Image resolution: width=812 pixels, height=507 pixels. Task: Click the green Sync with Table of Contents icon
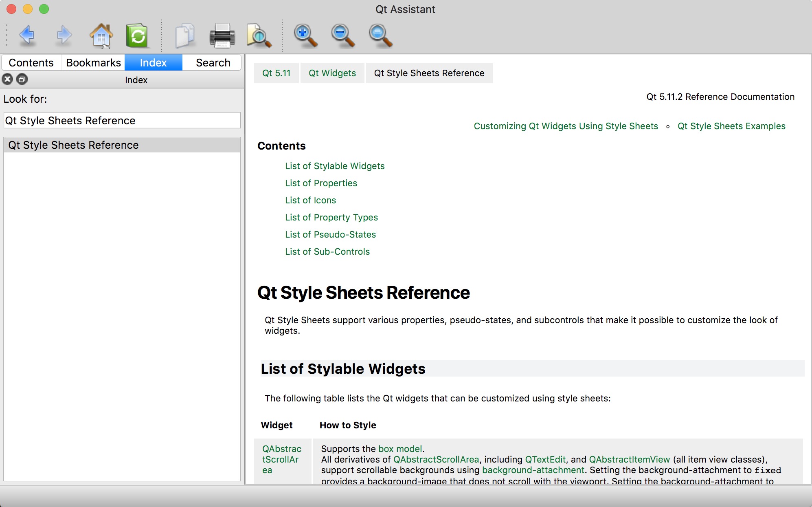point(137,35)
